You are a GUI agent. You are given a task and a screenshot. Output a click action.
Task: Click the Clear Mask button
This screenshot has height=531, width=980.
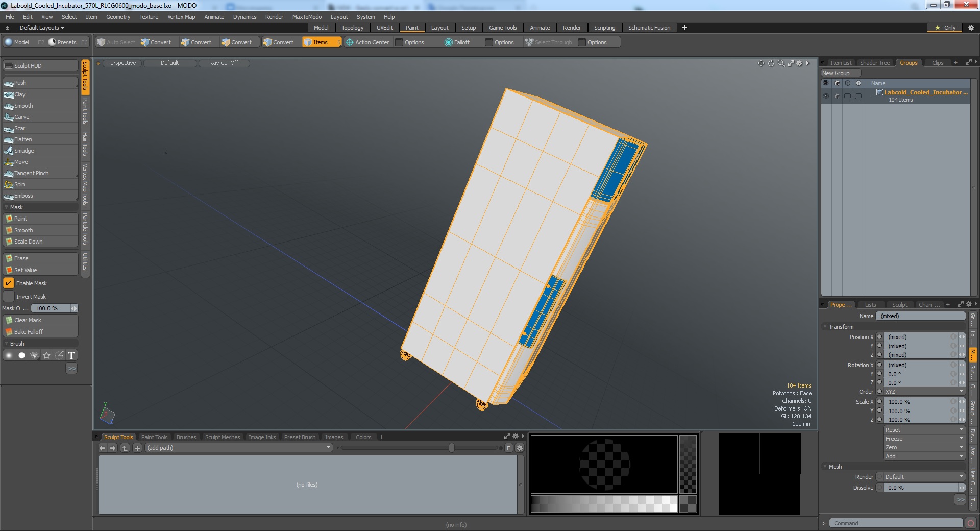(40, 320)
